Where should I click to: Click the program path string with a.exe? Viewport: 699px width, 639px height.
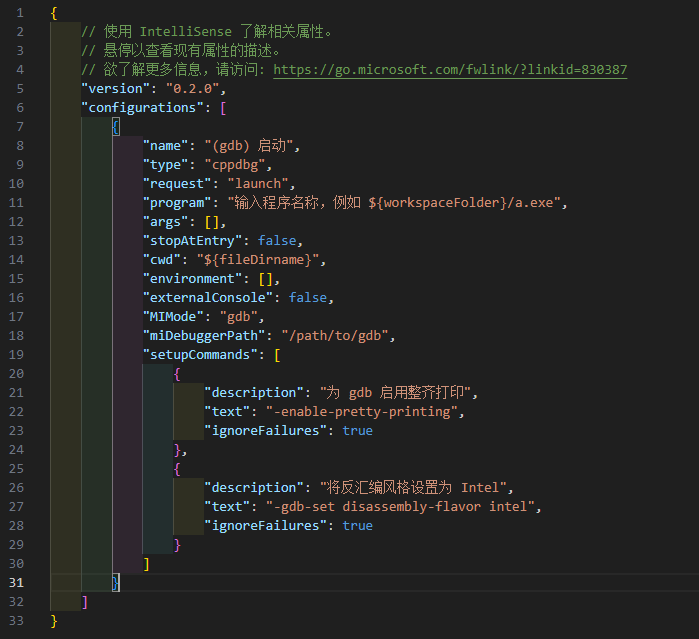[x=397, y=203]
